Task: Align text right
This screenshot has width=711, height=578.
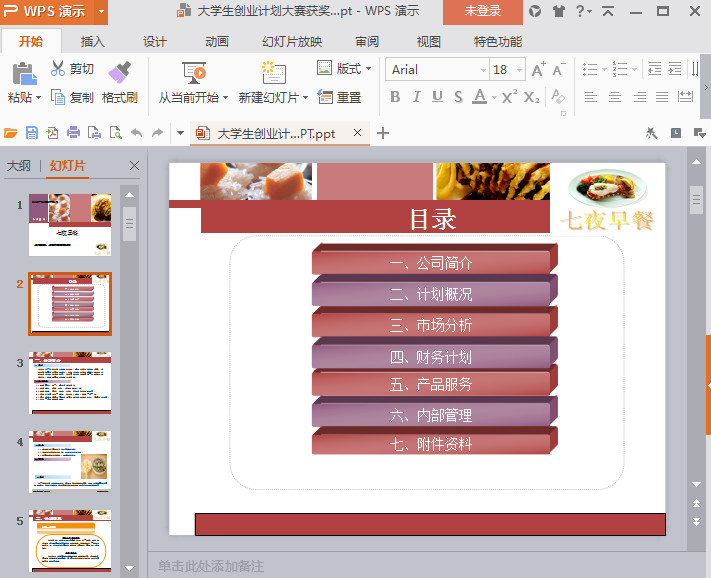Action: click(x=639, y=97)
